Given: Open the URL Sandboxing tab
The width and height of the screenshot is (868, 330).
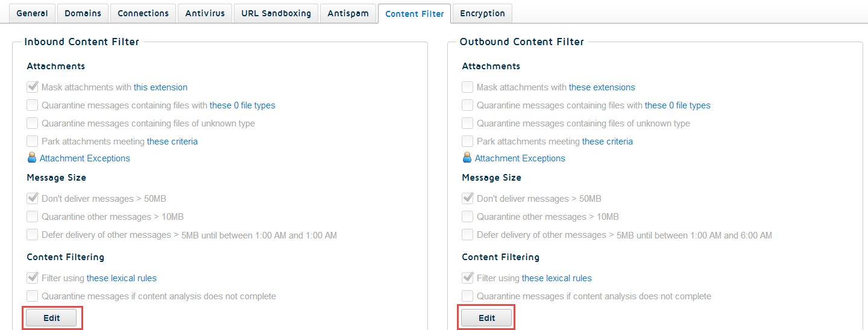Looking at the screenshot, I should tap(276, 13).
